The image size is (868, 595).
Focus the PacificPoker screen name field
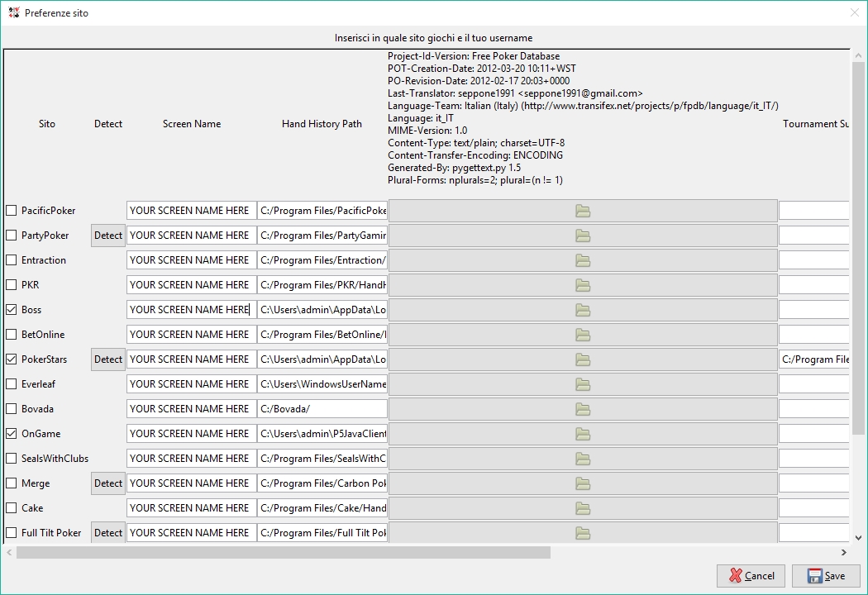(x=192, y=211)
